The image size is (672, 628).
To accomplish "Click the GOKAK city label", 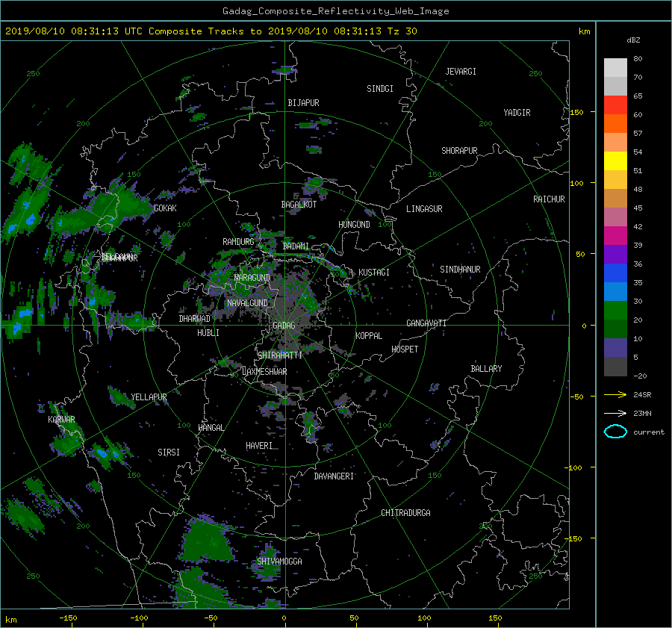I will tap(165, 208).
